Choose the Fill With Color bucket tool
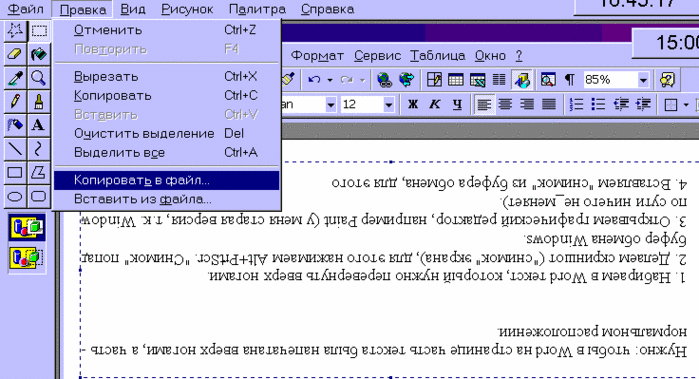This screenshot has height=379, width=699. [39, 54]
